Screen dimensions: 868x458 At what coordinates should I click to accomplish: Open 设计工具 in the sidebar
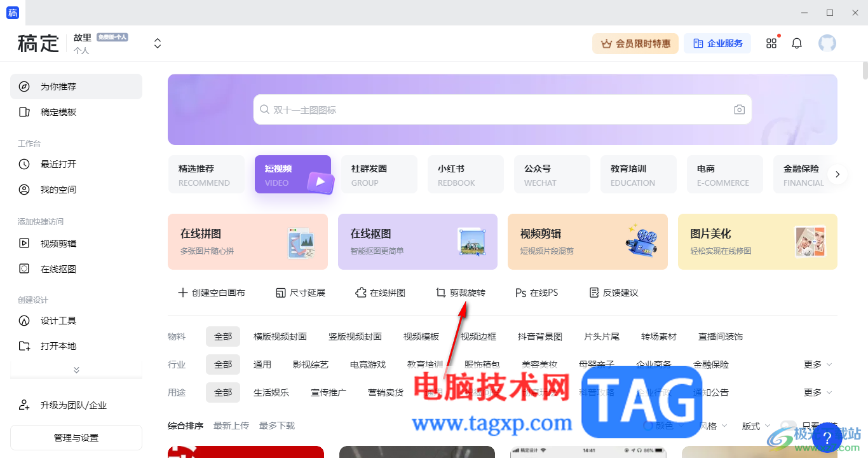click(x=76, y=321)
